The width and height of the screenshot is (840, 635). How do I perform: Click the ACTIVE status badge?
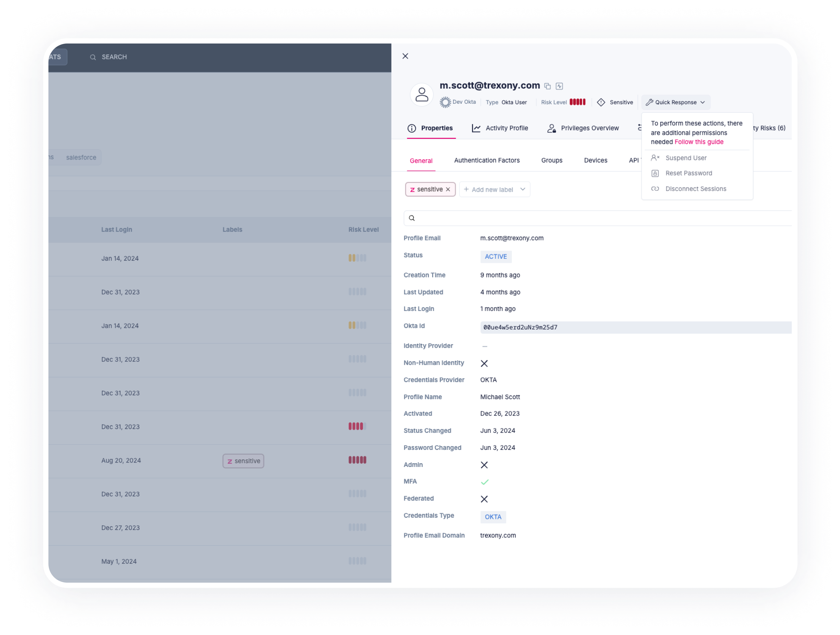point(496,257)
